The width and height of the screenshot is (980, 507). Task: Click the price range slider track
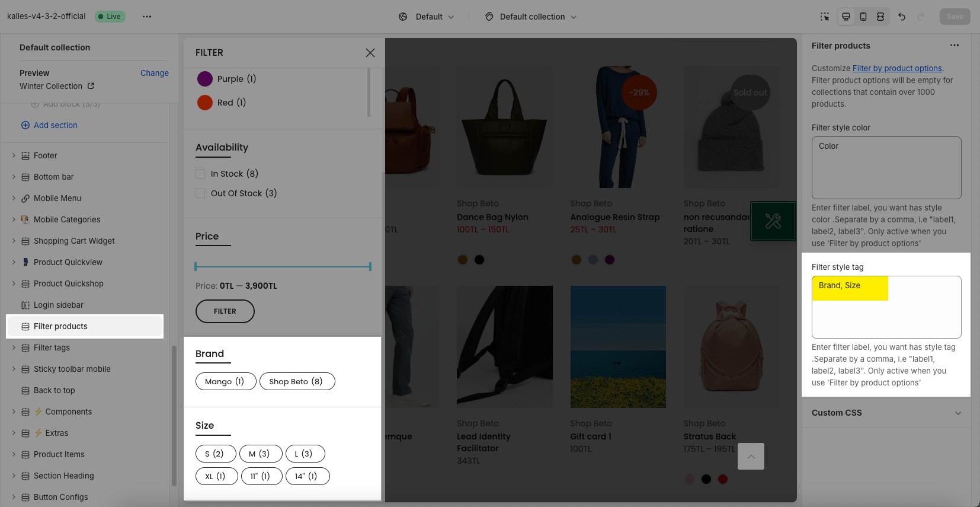click(x=283, y=267)
